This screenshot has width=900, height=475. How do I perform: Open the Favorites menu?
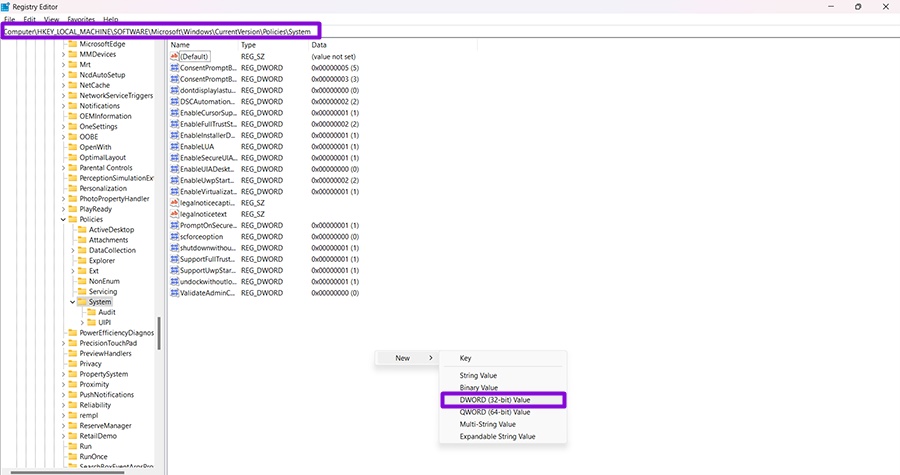tap(81, 20)
